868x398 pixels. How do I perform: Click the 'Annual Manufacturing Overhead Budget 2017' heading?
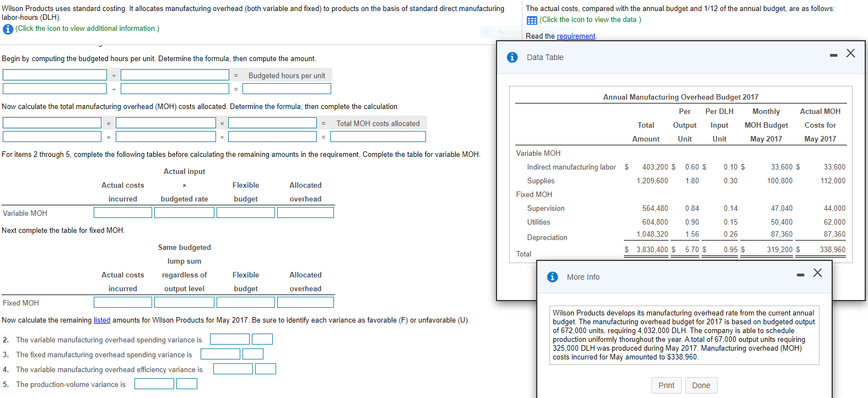681,97
